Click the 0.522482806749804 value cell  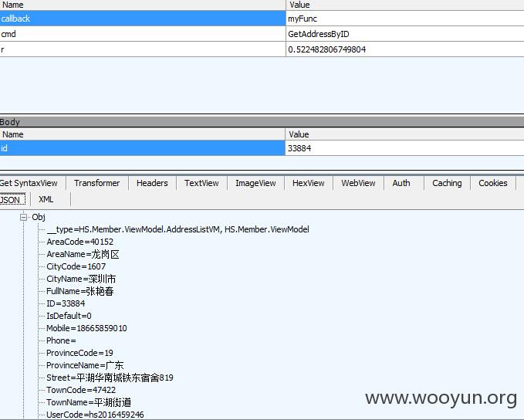pos(405,49)
